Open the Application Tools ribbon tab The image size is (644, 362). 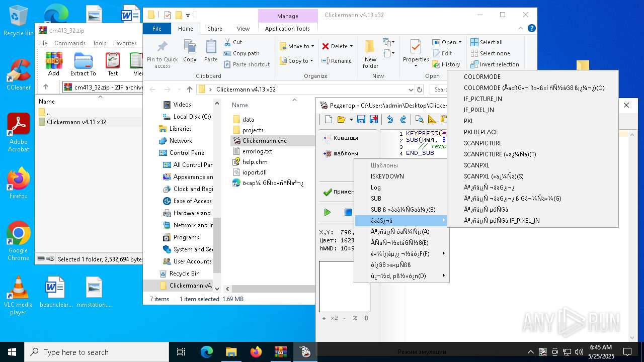[x=287, y=29]
